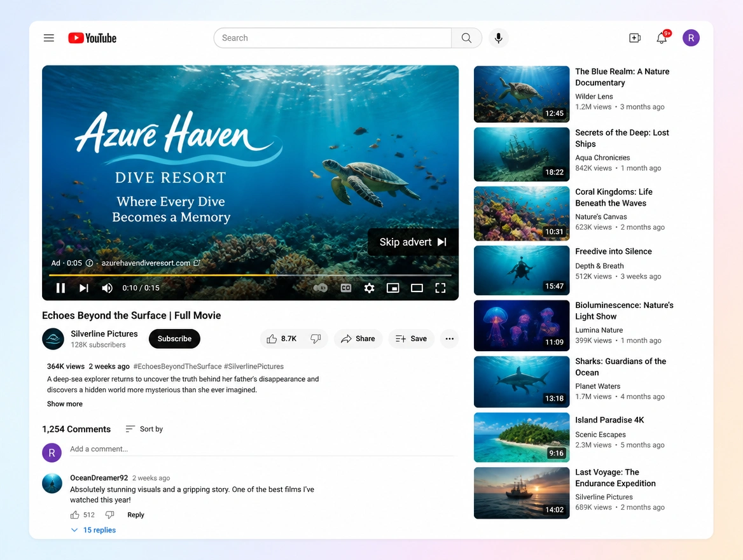The image size is (743, 560).
Task: Click title 'The Blue Realm: A Nature Documentary'
Action: 622,77
